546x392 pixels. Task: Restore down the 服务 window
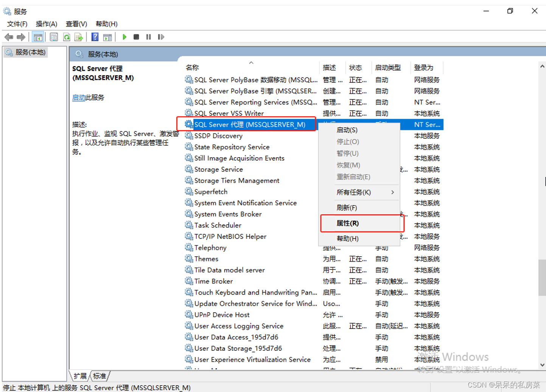point(510,11)
